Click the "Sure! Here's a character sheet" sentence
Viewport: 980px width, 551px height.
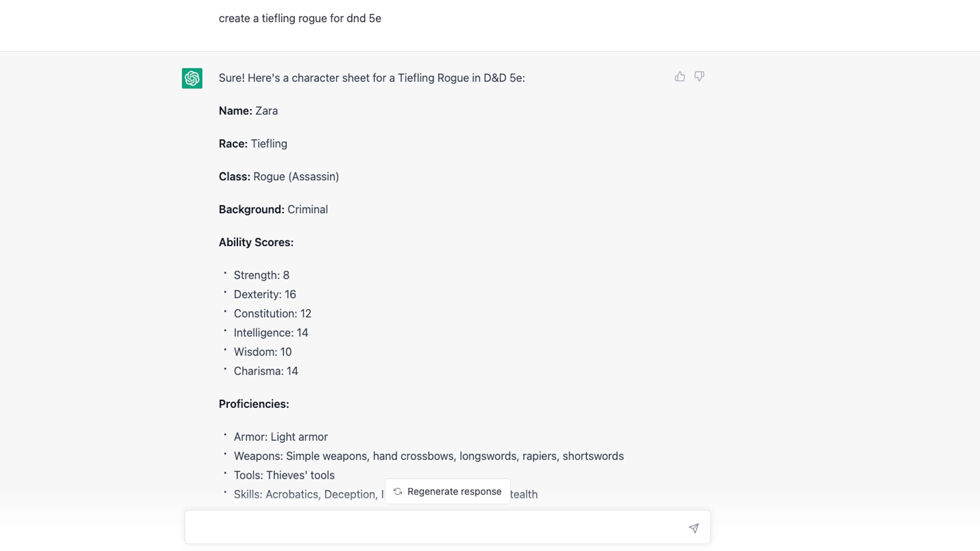tap(372, 78)
